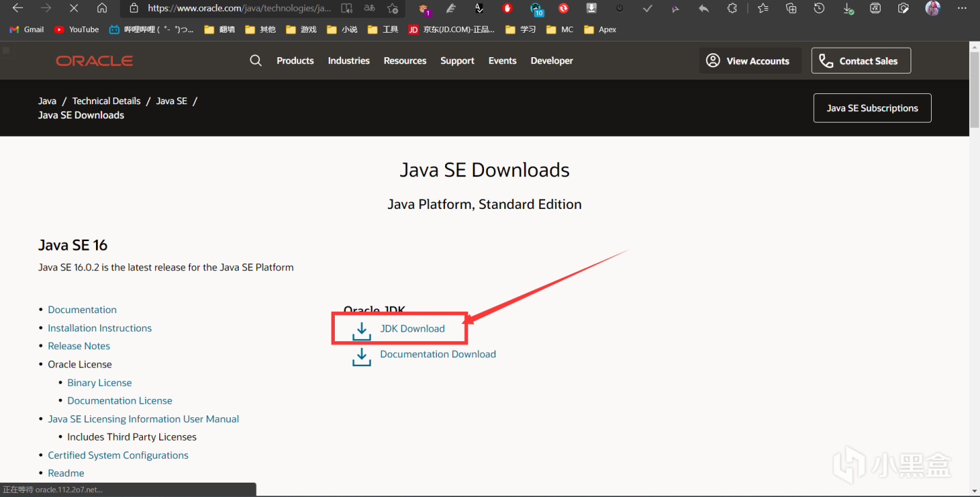Click the Documentation Download link
980x497 pixels.
tap(438, 354)
